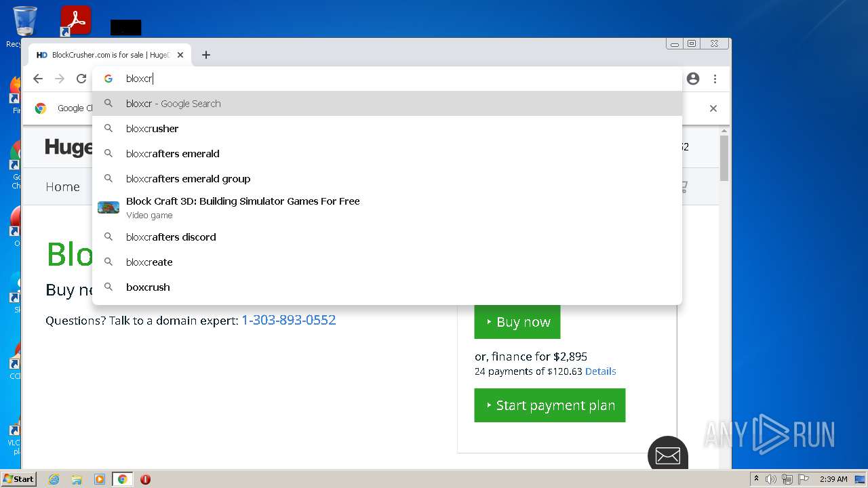Open the media player taskbar icon
This screenshot has height=488, width=868.
coord(100,479)
